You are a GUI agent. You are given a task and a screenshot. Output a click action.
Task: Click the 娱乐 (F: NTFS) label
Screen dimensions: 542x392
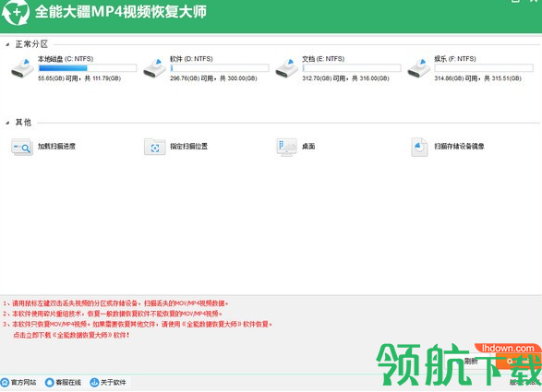[x=455, y=59]
